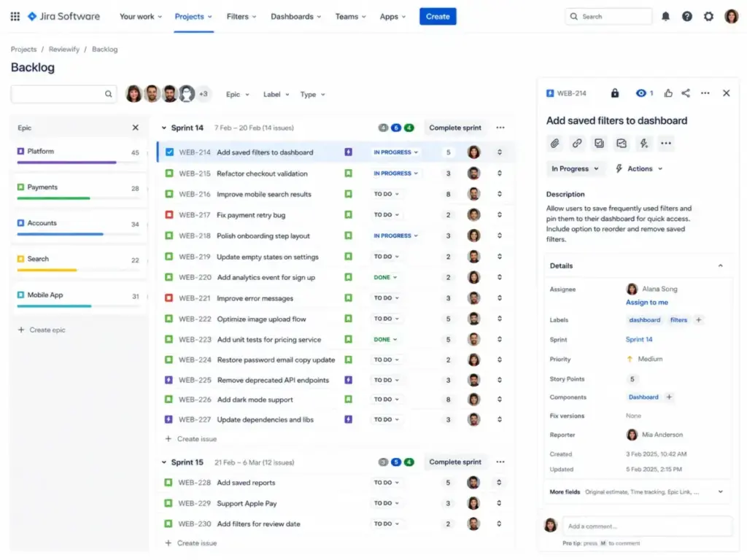Click the Assign to me link

[x=646, y=303]
